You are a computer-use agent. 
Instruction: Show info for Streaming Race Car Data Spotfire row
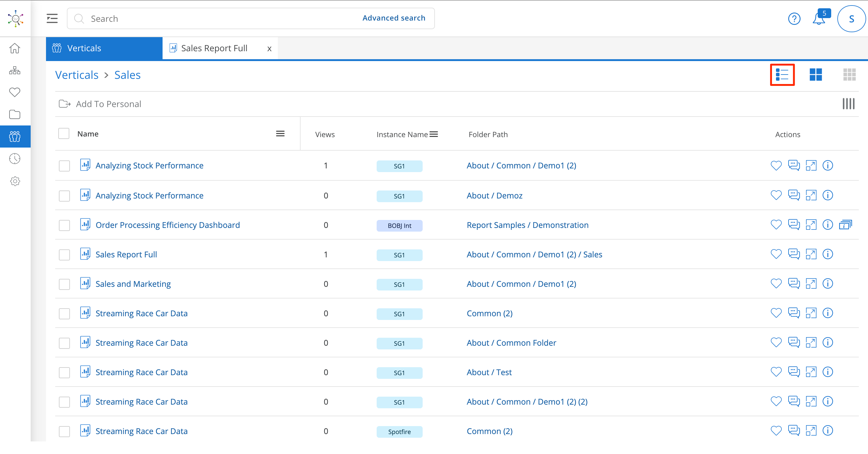click(x=828, y=431)
